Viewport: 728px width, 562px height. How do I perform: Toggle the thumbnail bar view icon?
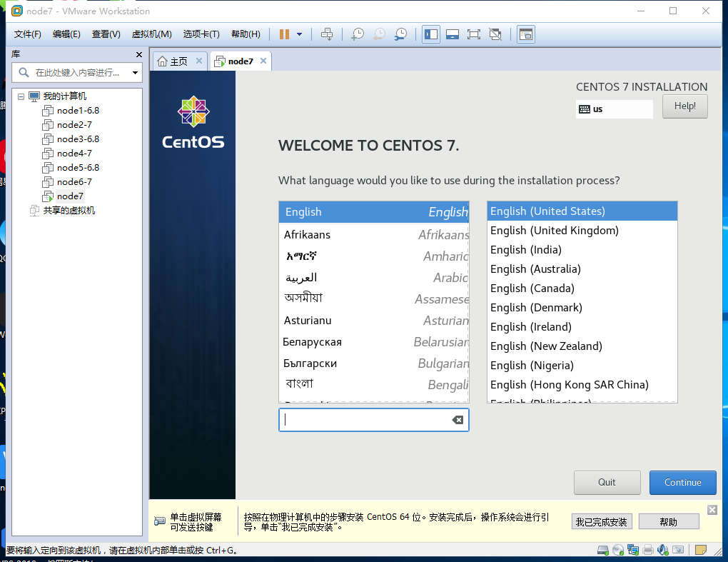(453, 34)
